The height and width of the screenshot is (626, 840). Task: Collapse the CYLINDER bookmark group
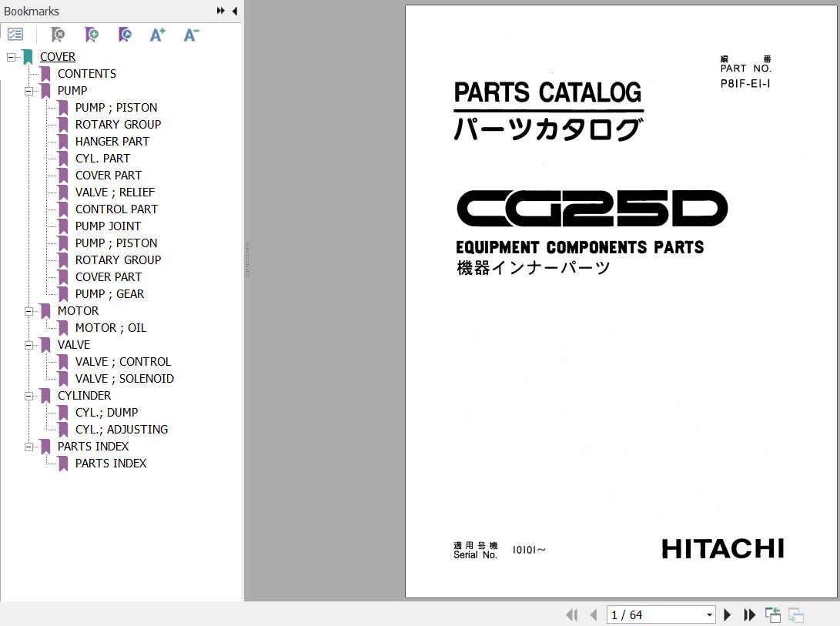pyautogui.click(x=28, y=396)
